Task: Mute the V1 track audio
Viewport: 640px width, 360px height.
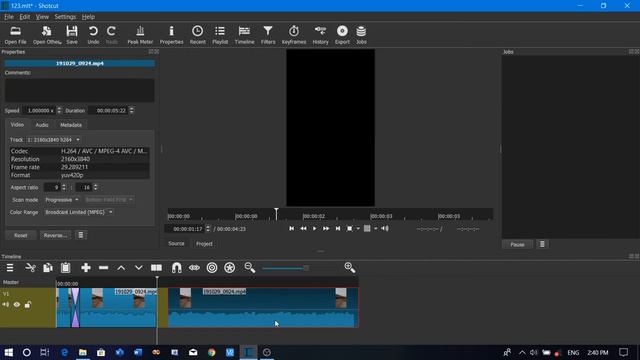Action: [x=6, y=304]
